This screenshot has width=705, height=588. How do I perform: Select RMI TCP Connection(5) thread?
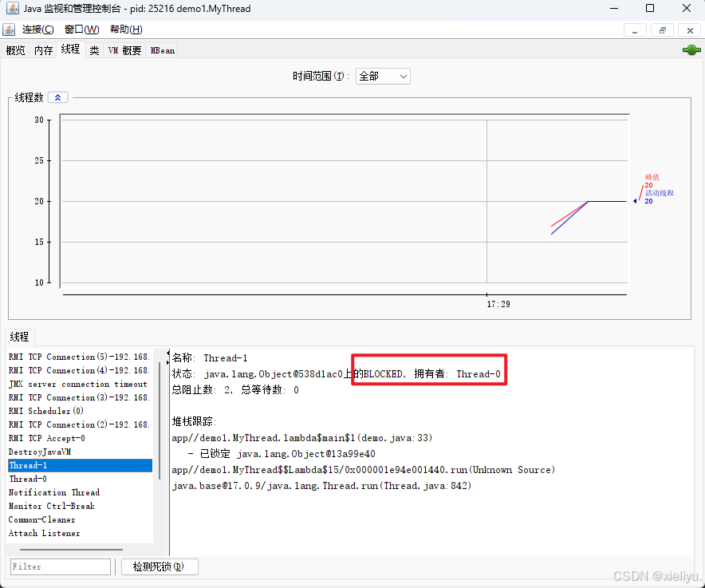click(80, 357)
